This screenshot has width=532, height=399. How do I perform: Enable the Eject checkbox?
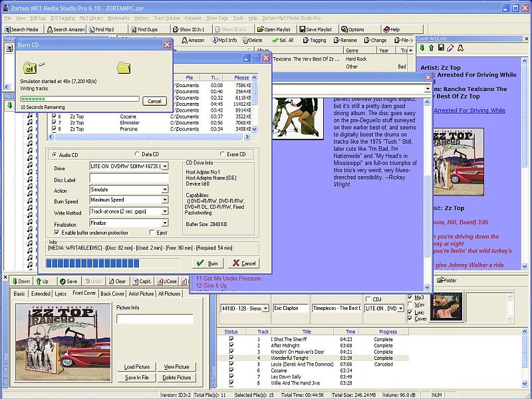[155, 233]
